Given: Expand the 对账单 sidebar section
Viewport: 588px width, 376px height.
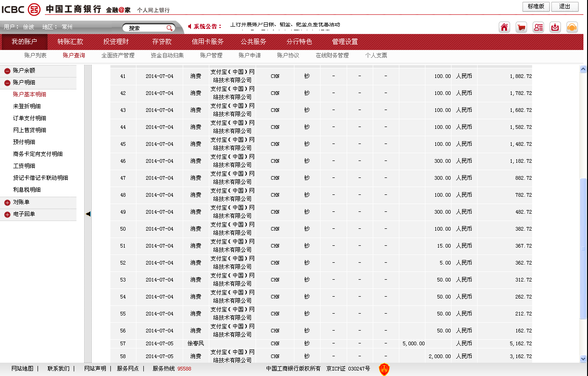Looking at the screenshot, I should (7, 203).
